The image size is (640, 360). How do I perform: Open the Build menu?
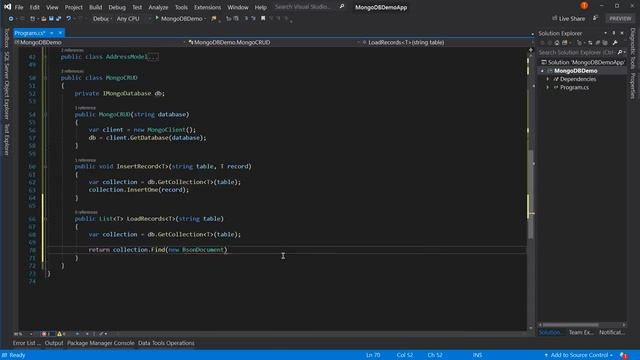96,7
